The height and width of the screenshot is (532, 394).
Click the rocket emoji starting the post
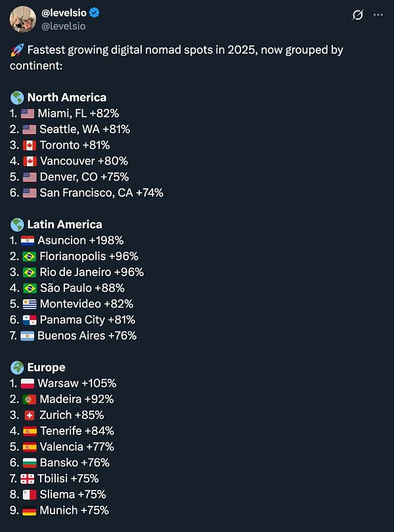pos(14,49)
